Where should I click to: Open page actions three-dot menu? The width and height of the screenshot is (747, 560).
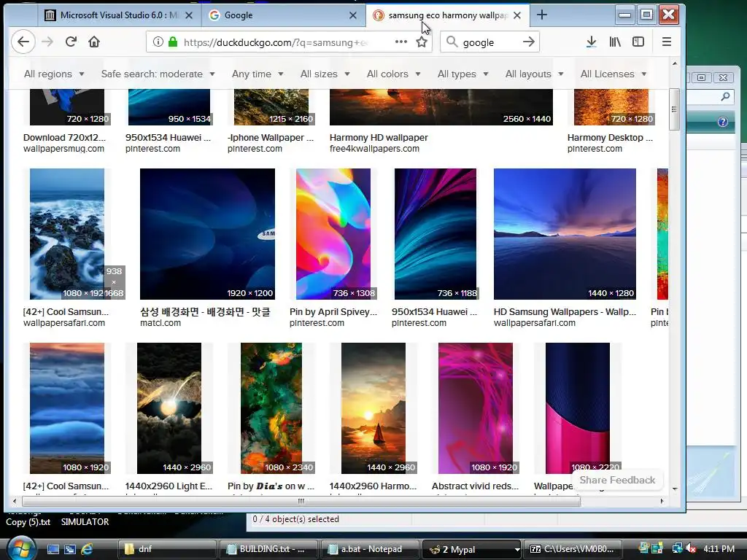[x=401, y=42]
